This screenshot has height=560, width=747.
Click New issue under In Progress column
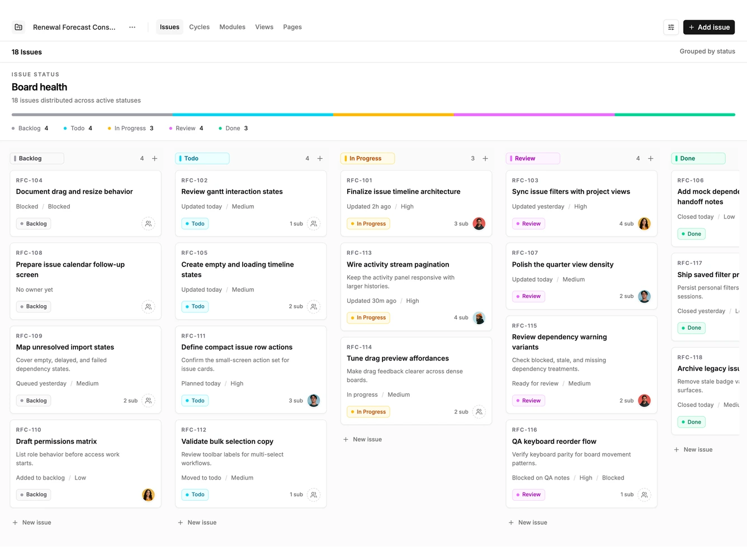pos(362,439)
